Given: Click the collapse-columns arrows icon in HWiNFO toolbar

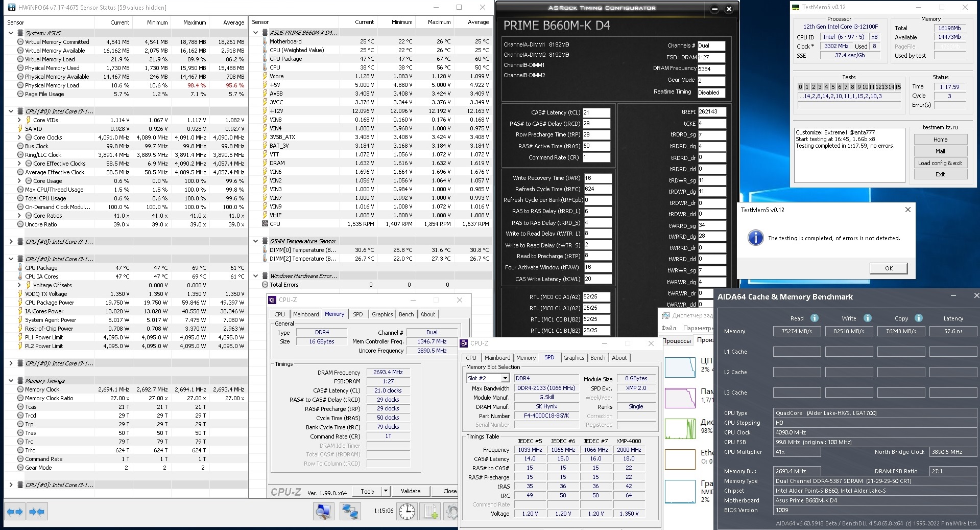Looking at the screenshot, I should (36, 511).
